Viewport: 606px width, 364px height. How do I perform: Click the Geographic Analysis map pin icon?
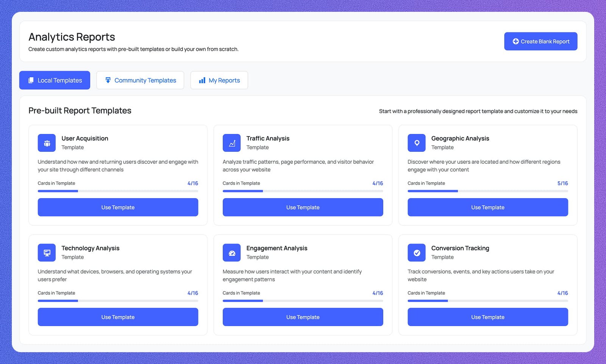click(416, 143)
